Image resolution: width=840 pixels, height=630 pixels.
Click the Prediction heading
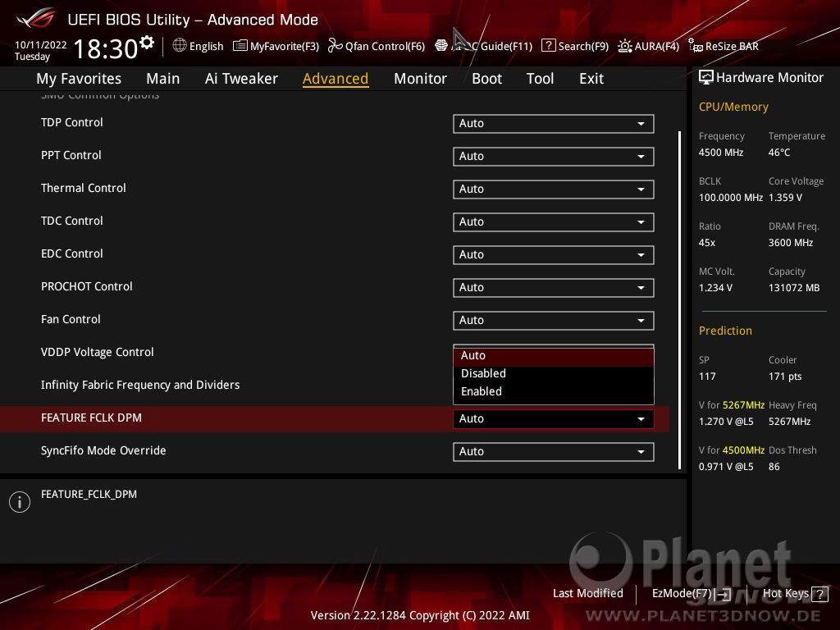(725, 331)
